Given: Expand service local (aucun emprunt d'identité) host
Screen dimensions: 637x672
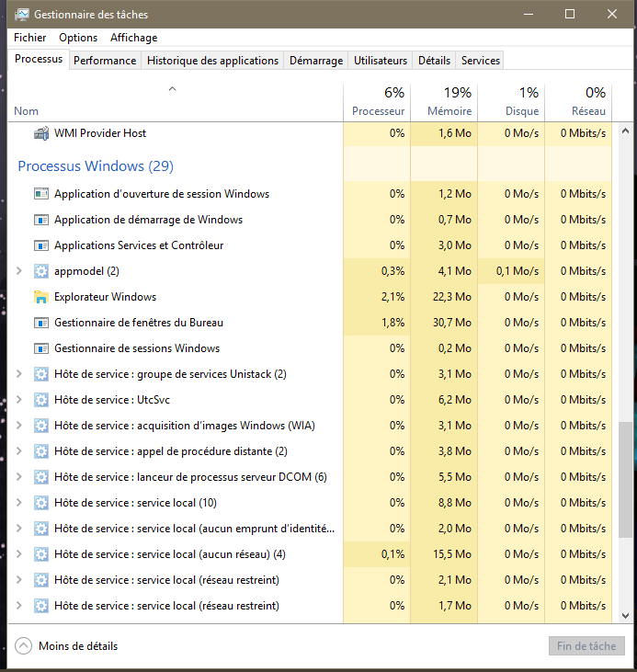Looking at the screenshot, I should tap(19, 528).
